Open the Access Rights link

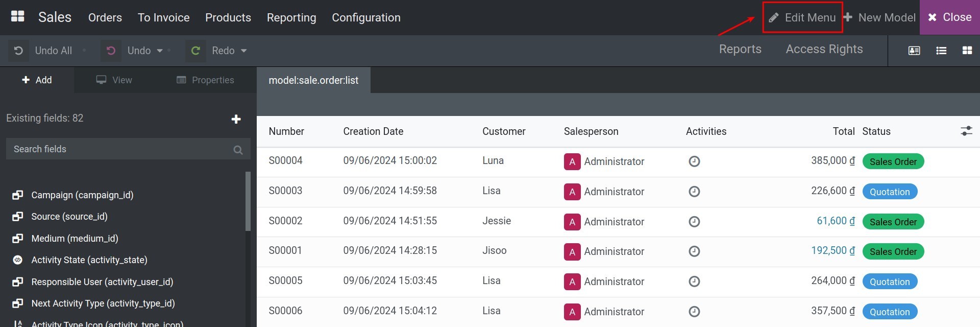pyautogui.click(x=824, y=49)
